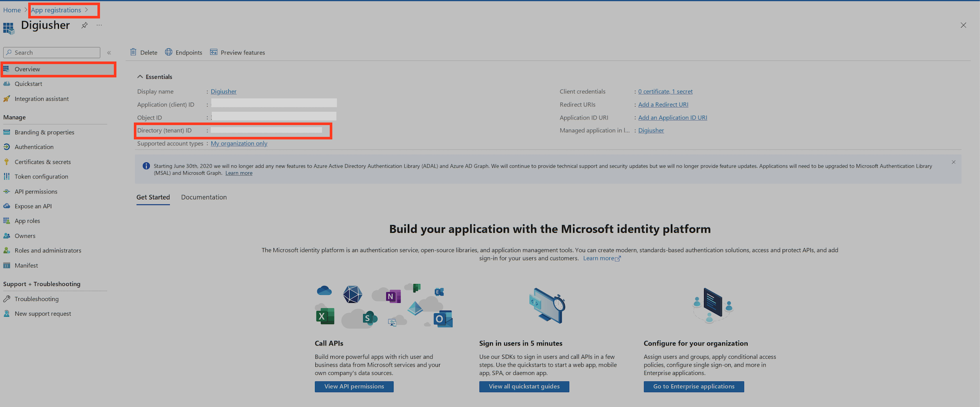Image resolution: width=980 pixels, height=407 pixels.
Task: Open Add a Redirect URI link
Action: (663, 105)
